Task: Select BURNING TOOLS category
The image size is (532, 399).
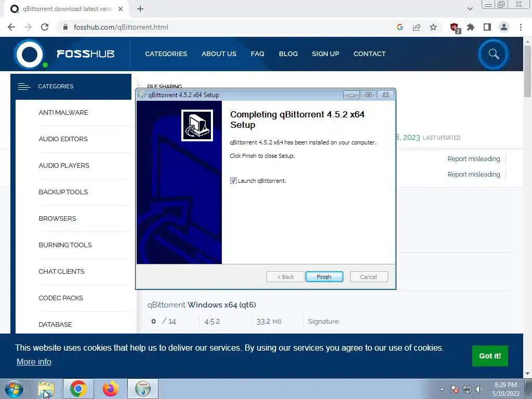Action: tap(65, 245)
